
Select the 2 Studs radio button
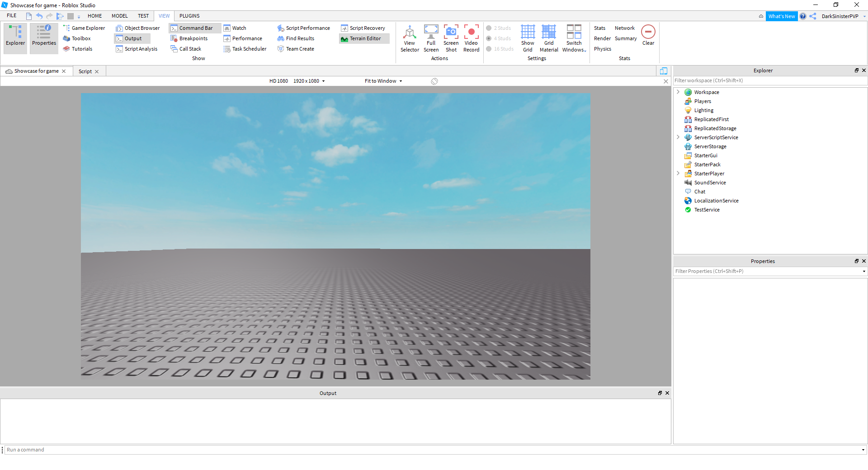[x=489, y=28]
